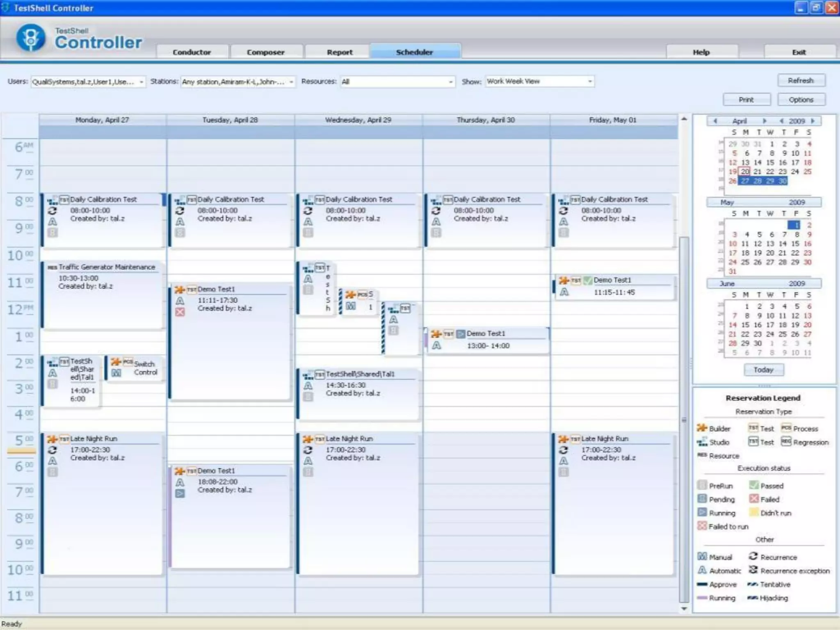Click the studio icon on Wednesday TestShell\Shared\Tal1
This screenshot has width=840, height=630.
[x=308, y=374]
